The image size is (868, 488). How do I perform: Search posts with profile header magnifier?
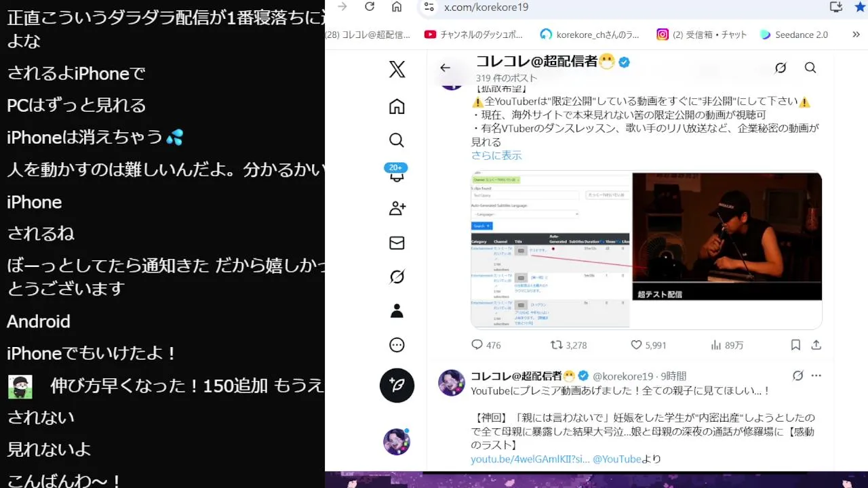pyautogui.click(x=810, y=68)
